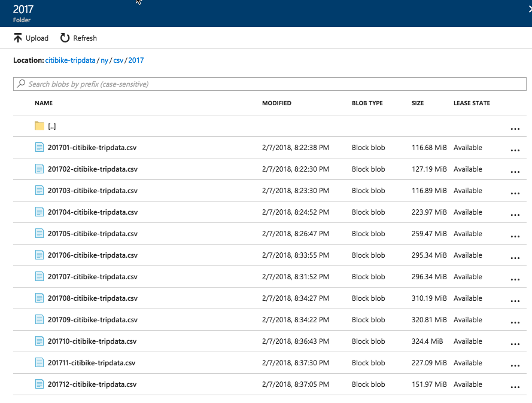Select 201709-citibike-tripdata.csv file name

[93, 320]
